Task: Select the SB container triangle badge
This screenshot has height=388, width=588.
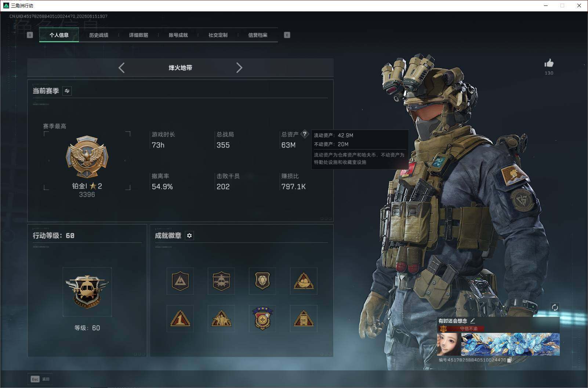Action: coord(304,319)
